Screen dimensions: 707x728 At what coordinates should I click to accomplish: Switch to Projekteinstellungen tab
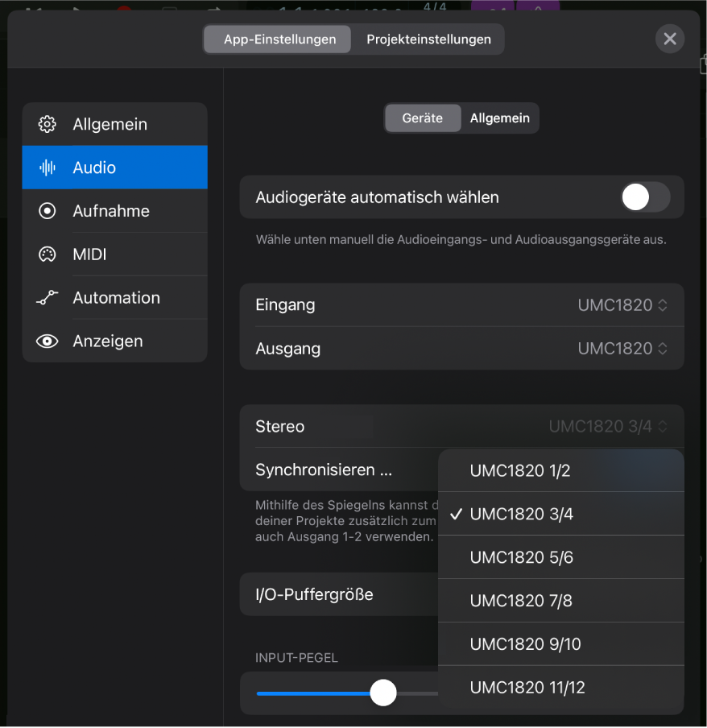(428, 39)
